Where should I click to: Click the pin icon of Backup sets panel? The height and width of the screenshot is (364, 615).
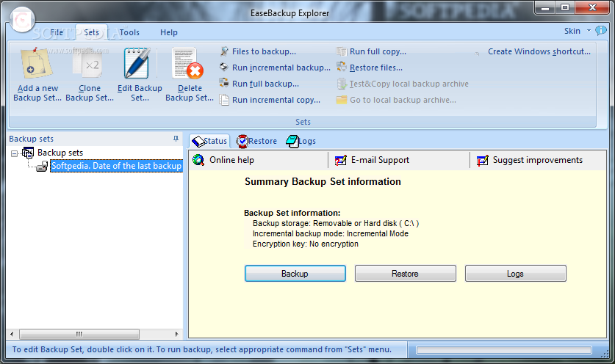(x=176, y=138)
